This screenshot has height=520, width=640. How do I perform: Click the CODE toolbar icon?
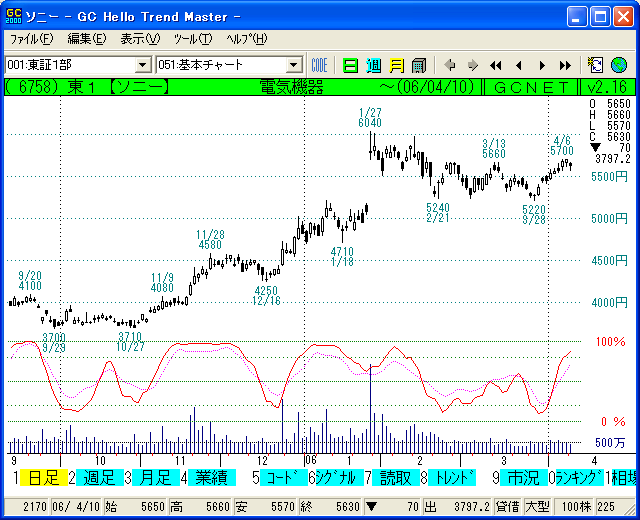(x=319, y=65)
